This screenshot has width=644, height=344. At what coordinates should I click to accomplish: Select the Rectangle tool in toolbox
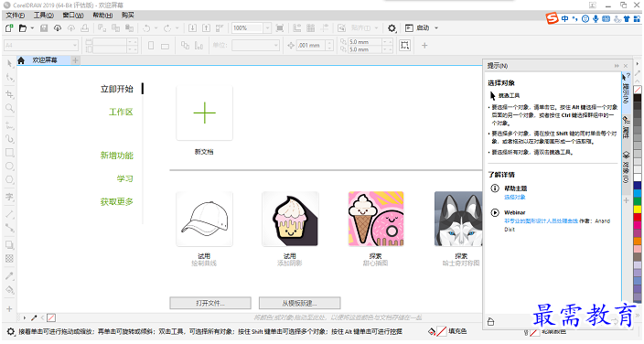[9, 153]
